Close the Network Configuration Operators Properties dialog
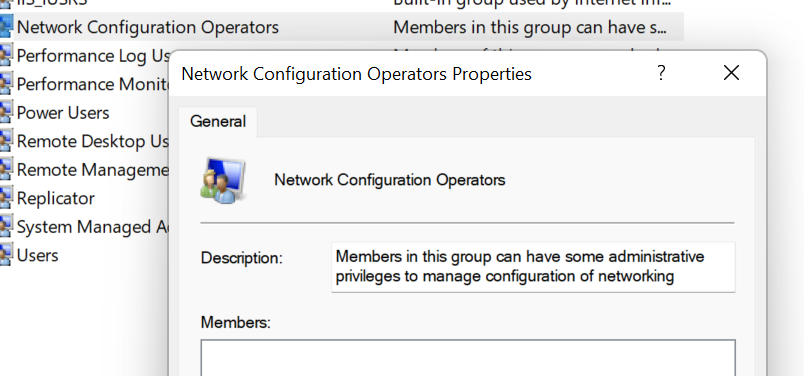Viewport: 804px width, 376px height. [x=731, y=73]
